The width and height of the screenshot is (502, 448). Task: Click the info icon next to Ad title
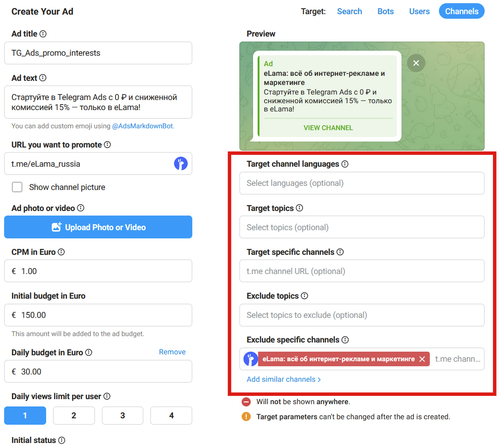coord(43,34)
